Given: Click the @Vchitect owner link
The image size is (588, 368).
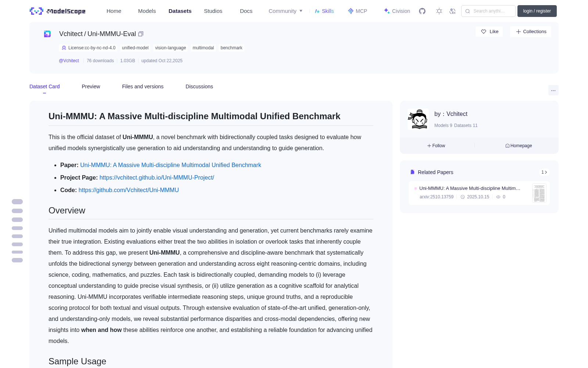Looking at the screenshot, I should pyautogui.click(x=69, y=61).
